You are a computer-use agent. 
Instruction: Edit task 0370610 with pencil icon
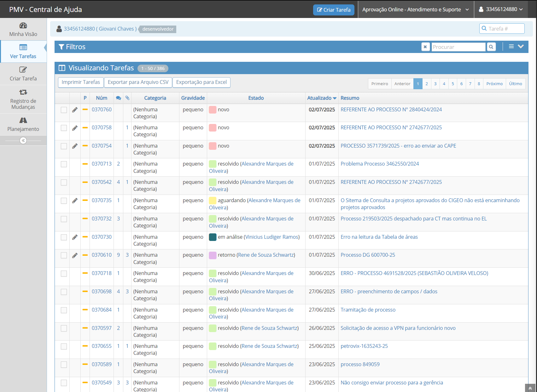point(75,255)
